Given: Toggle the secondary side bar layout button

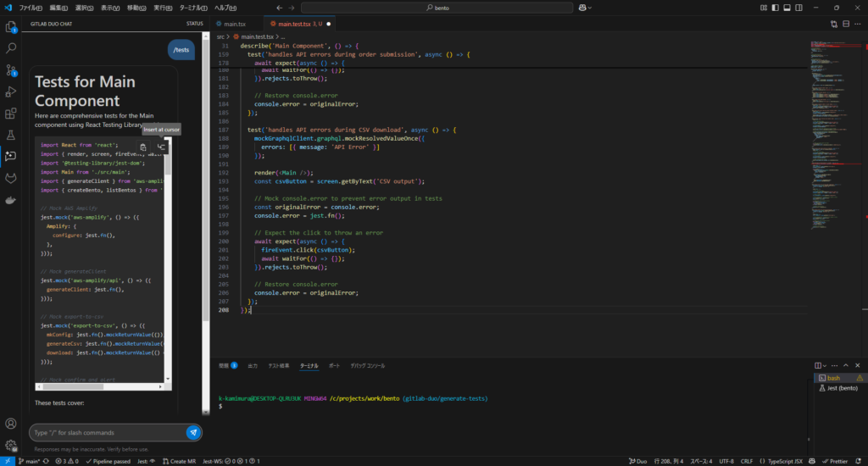Looking at the screenshot, I should click(x=798, y=7).
